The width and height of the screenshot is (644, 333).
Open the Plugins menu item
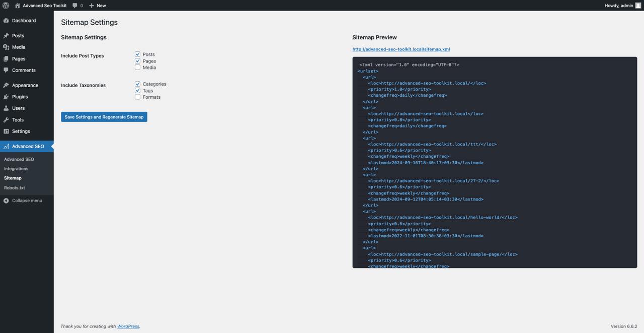(x=27, y=97)
